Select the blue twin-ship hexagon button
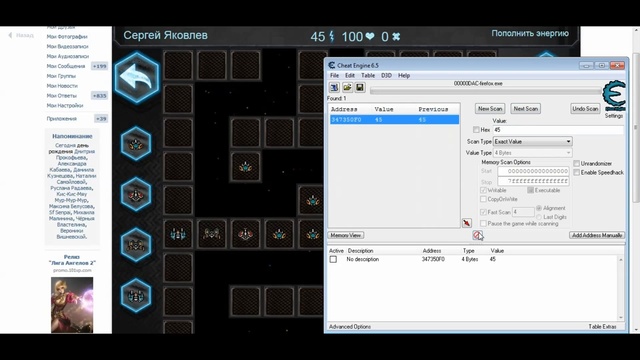 (x=136, y=296)
